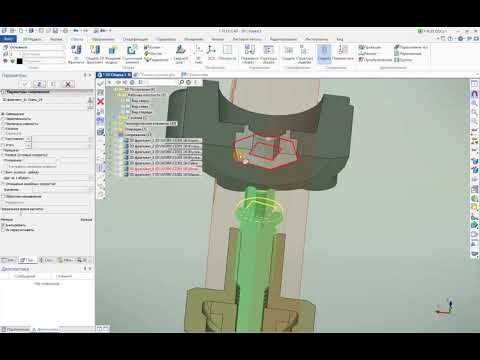Select the red-highlighted 3D фрагмент mate row
The width and height of the screenshot is (480, 360).
163,169
